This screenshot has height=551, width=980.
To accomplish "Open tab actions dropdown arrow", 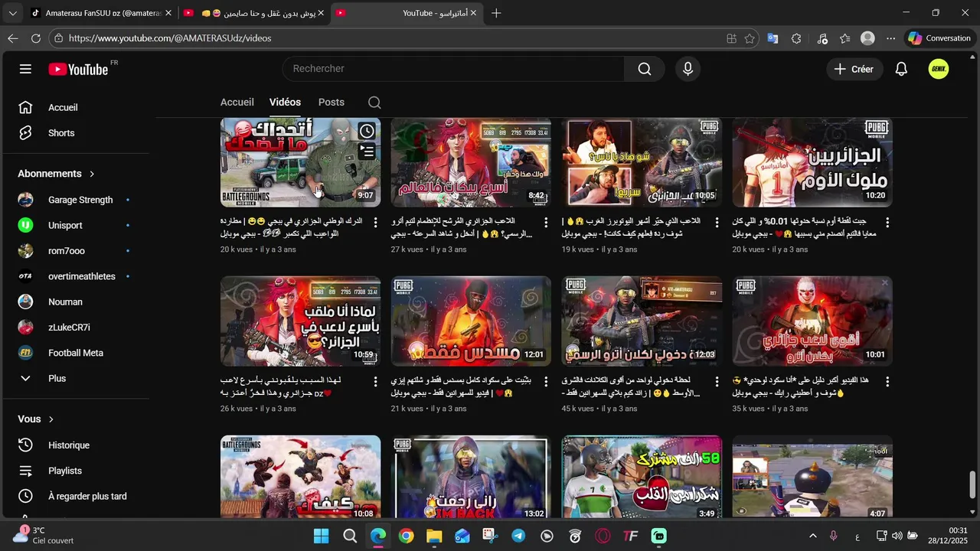I will [12, 13].
